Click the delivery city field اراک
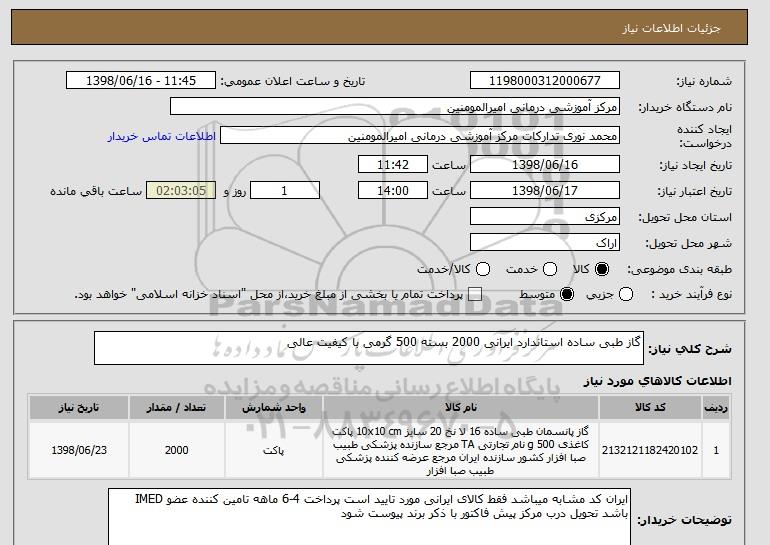This screenshot has height=545, width=770. click(x=545, y=243)
